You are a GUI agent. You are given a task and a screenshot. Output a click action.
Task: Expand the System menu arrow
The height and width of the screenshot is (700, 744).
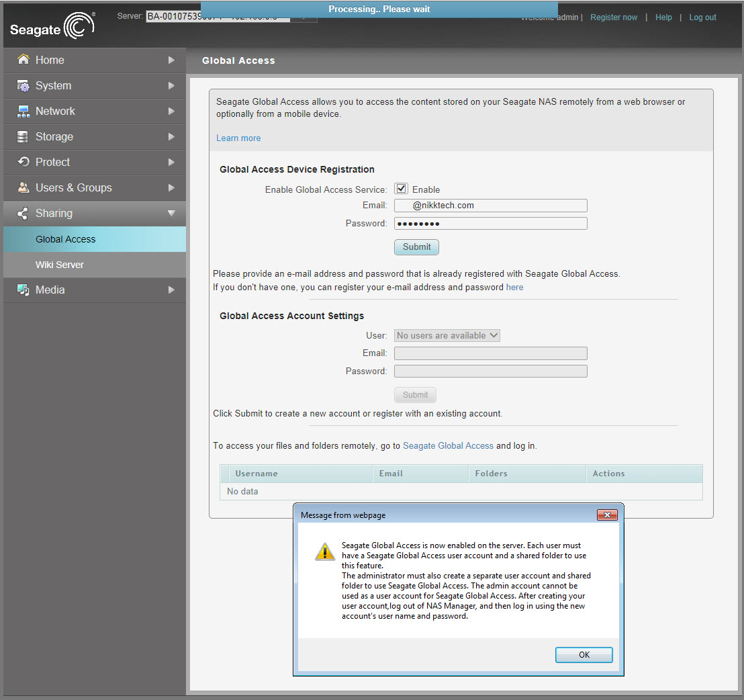pyautogui.click(x=171, y=85)
